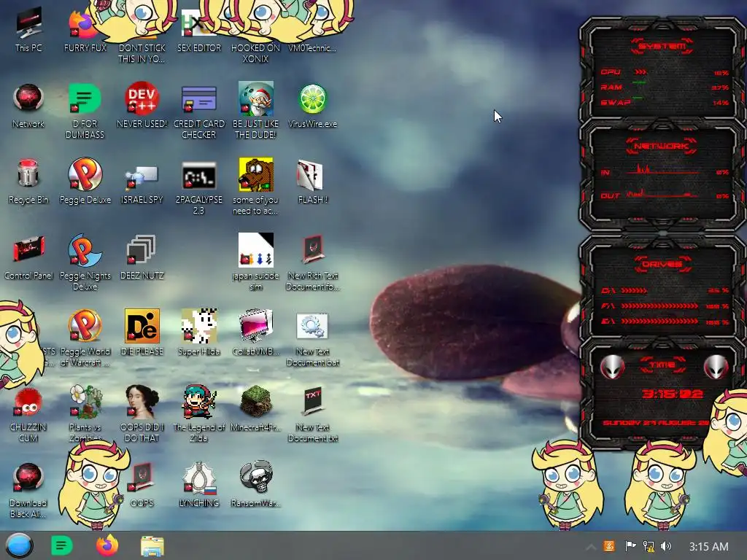Click the 3:15:02 red time readout

point(672,394)
